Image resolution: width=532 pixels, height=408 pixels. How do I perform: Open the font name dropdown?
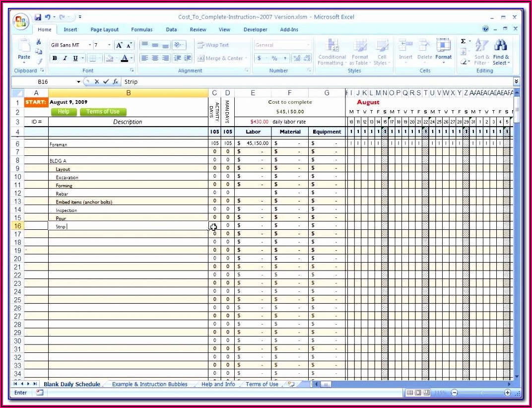pyautogui.click(x=90, y=45)
